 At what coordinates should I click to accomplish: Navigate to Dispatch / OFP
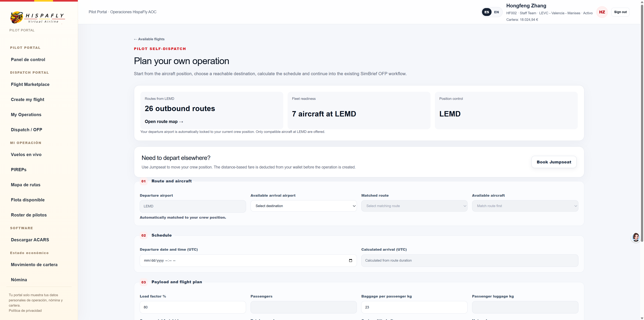point(26,130)
